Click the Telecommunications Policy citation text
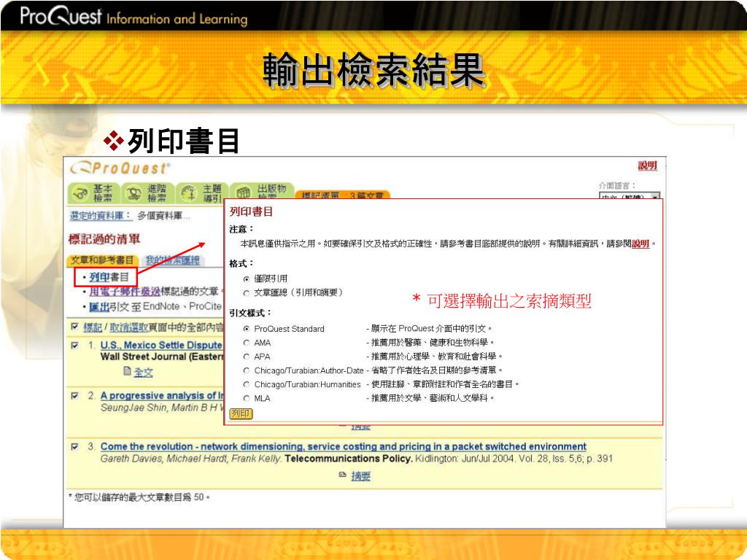This screenshot has width=747, height=560. tap(348, 459)
